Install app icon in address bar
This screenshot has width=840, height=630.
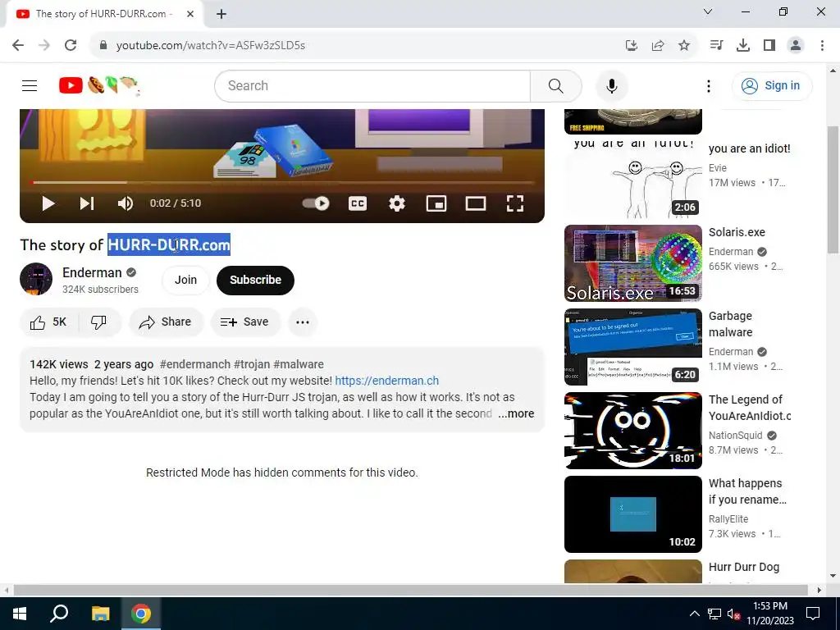(632, 46)
